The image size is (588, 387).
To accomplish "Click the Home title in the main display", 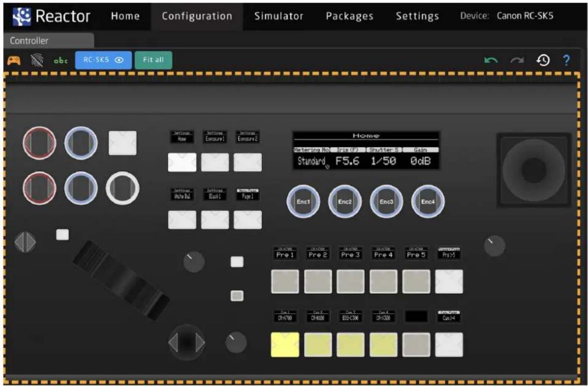I will 365,135.
